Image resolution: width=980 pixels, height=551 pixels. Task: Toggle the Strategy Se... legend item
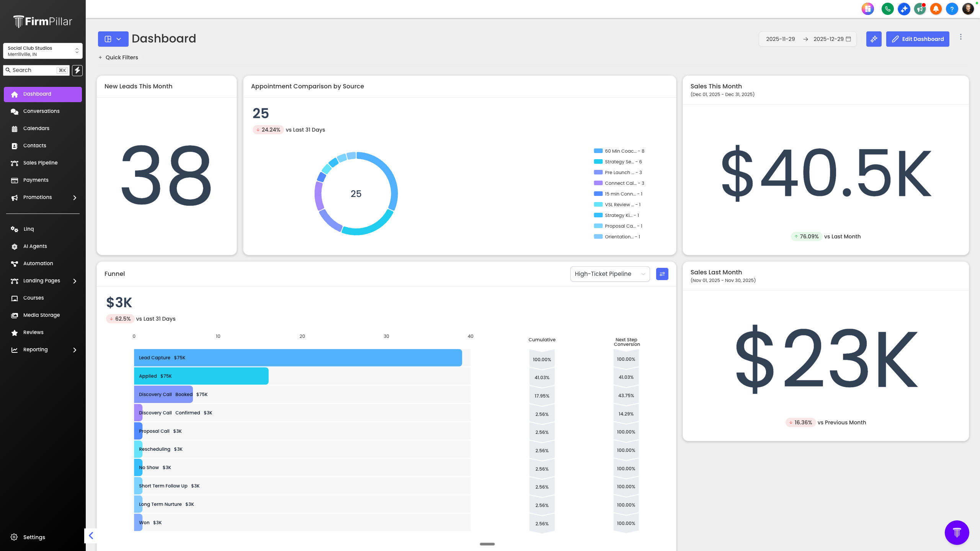[618, 162]
